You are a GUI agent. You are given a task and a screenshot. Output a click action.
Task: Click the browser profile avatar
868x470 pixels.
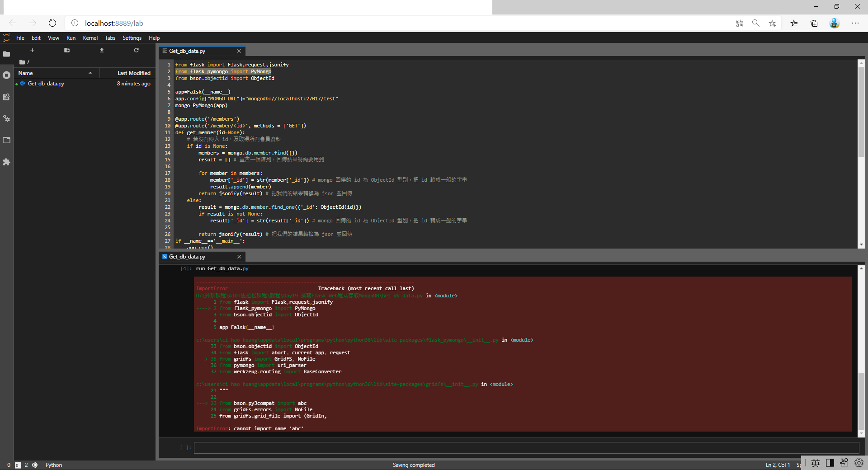point(835,23)
